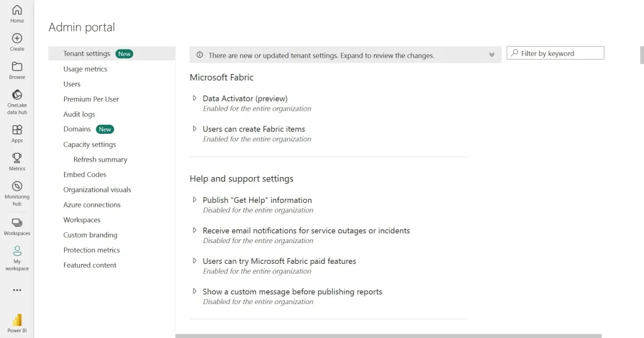Expand Receive email notifications for service outages
Image resolution: width=644 pixels, height=338 pixels.
click(194, 230)
